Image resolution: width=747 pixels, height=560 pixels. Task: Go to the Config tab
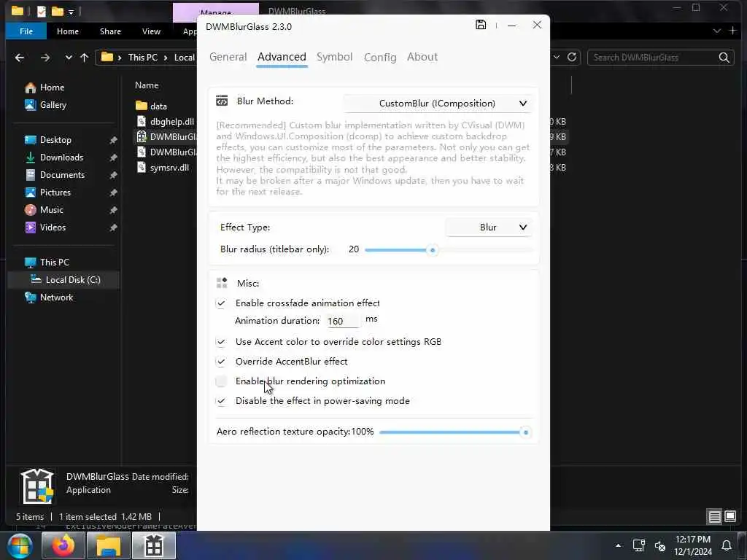[x=379, y=58]
